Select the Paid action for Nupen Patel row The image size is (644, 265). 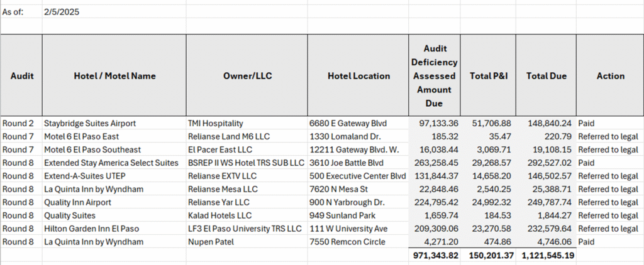point(610,242)
